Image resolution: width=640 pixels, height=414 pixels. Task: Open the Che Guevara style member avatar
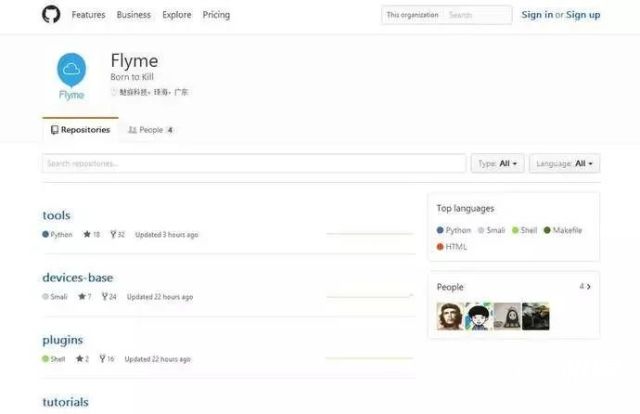click(x=450, y=316)
